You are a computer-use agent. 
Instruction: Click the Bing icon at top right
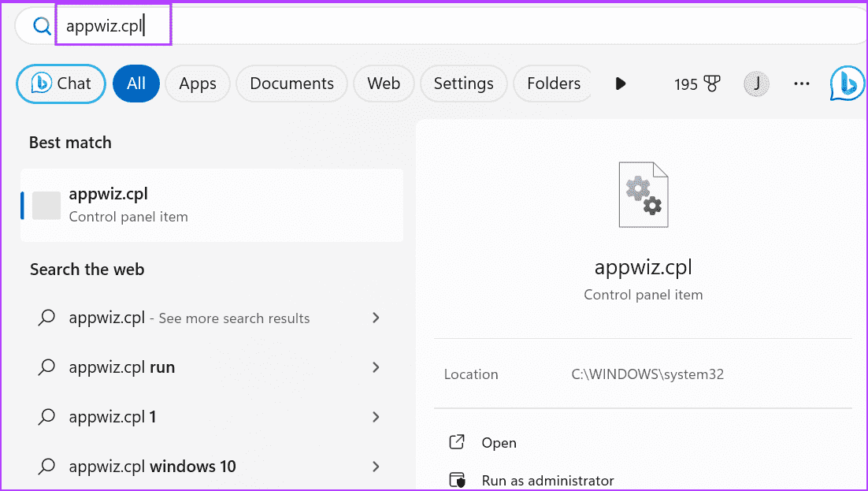tap(847, 84)
